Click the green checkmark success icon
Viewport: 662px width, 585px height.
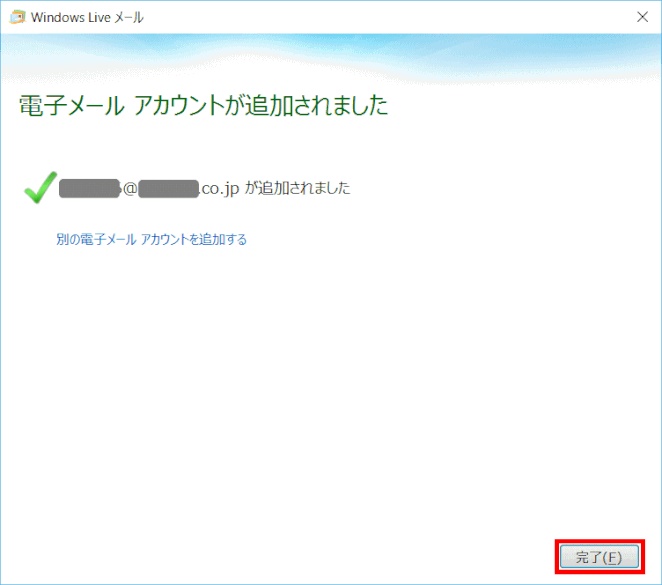[41, 187]
